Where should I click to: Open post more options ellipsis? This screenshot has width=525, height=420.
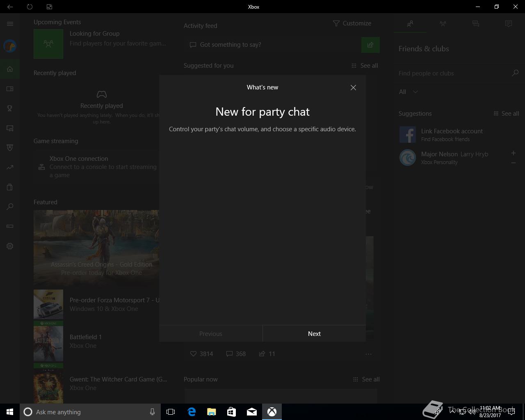click(x=368, y=354)
